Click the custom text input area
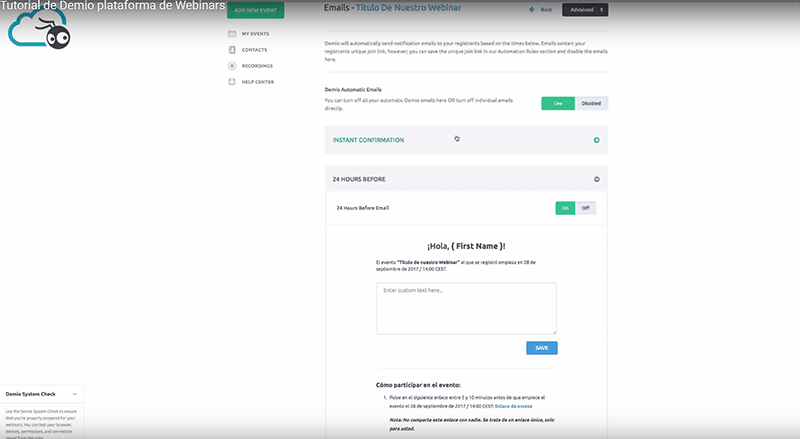Screen dimensions: 800x439 [x=466, y=308]
